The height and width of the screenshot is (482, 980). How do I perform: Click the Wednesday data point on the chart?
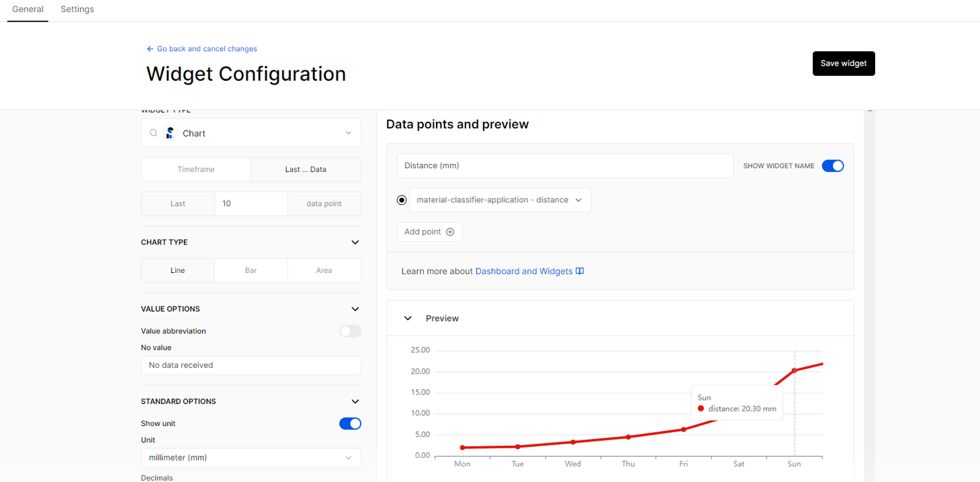click(x=573, y=442)
